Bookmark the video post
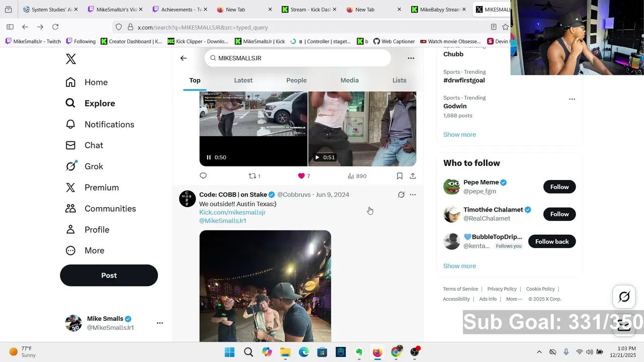The image size is (644, 362). (399, 176)
